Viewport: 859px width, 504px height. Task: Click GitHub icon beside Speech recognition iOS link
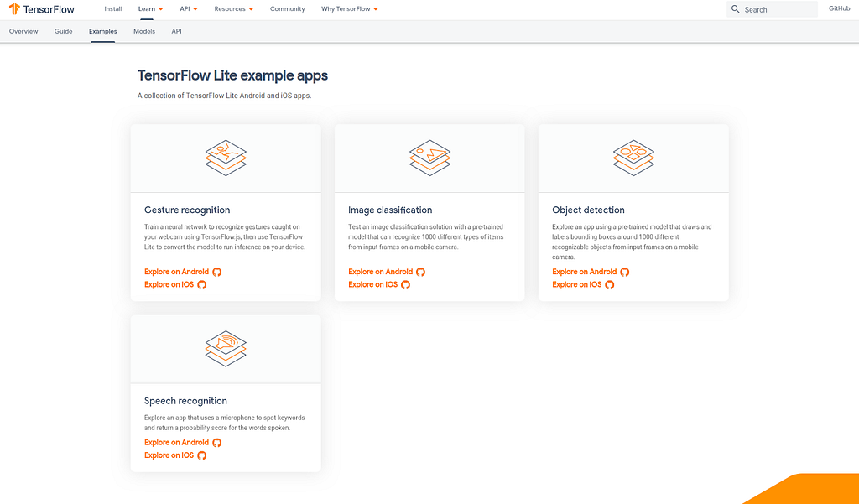201,456
